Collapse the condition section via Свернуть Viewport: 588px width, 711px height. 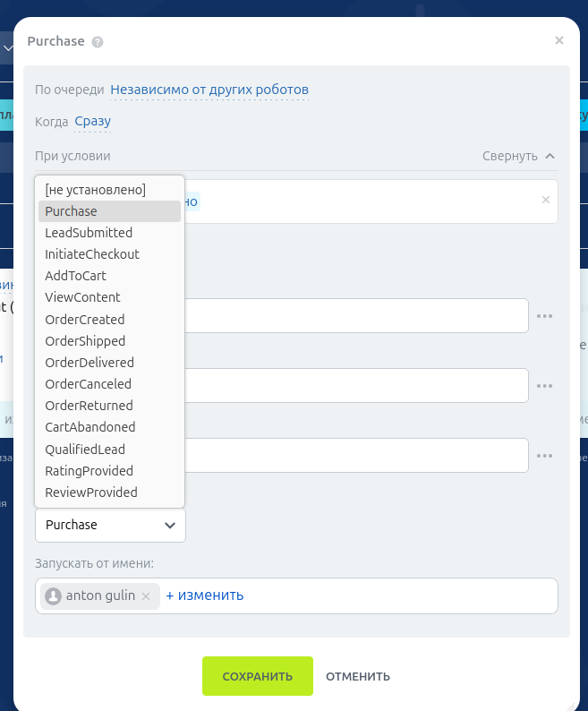[x=518, y=156]
